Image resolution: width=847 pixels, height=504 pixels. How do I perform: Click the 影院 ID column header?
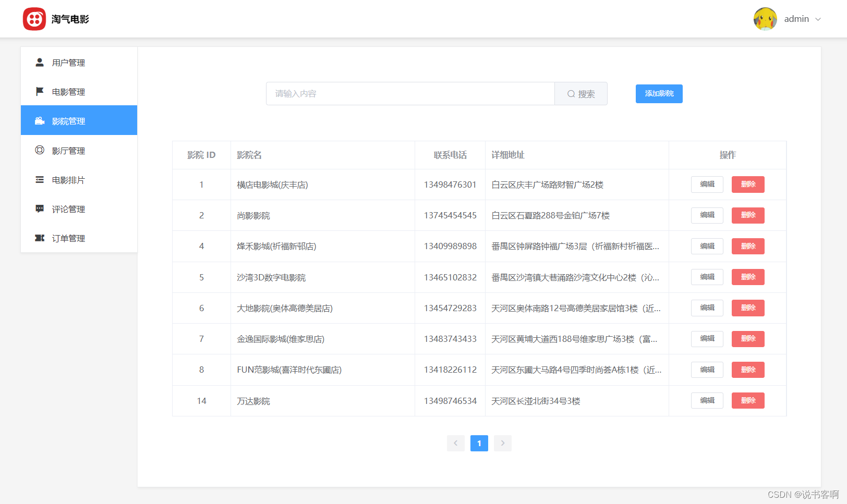point(201,155)
